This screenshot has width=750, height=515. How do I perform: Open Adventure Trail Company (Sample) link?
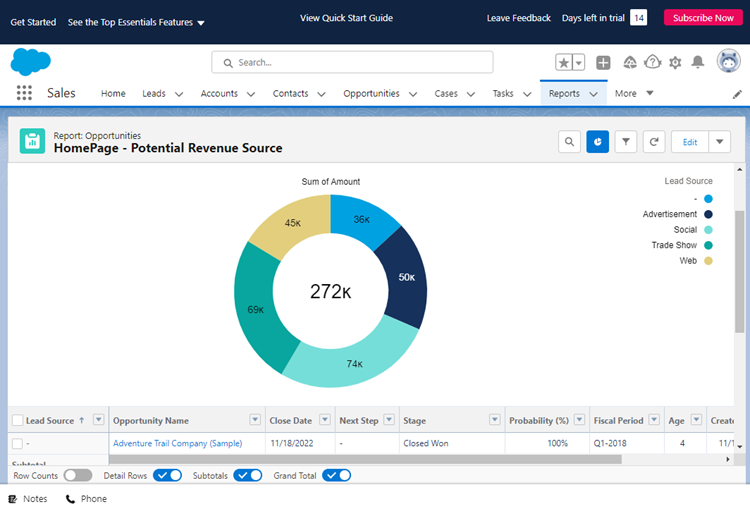click(x=177, y=443)
